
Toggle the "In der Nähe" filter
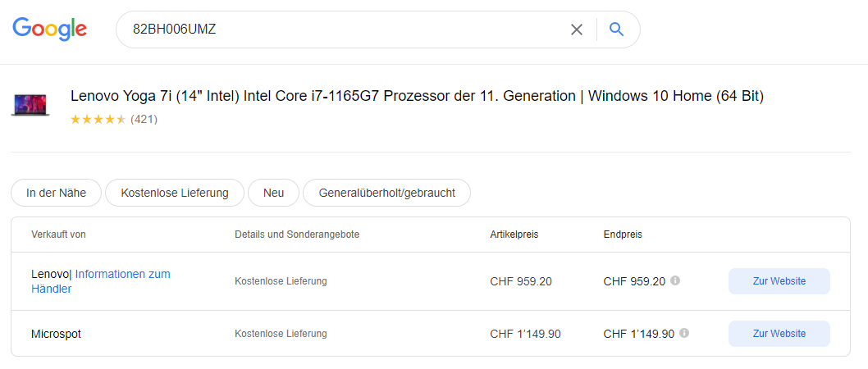56,193
